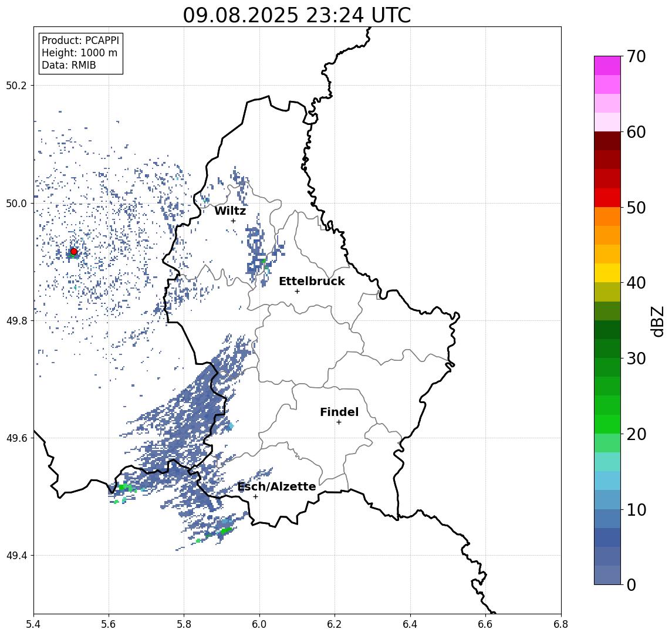Click the longitude axis label 6.8
The width and height of the screenshot is (672, 636).
pos(560,624)
